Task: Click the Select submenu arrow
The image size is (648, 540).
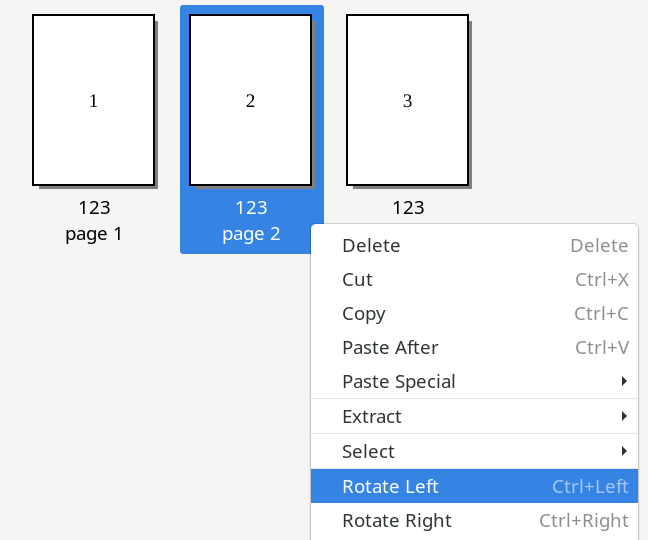Action: pyautogui.click(x=624, y=452)
